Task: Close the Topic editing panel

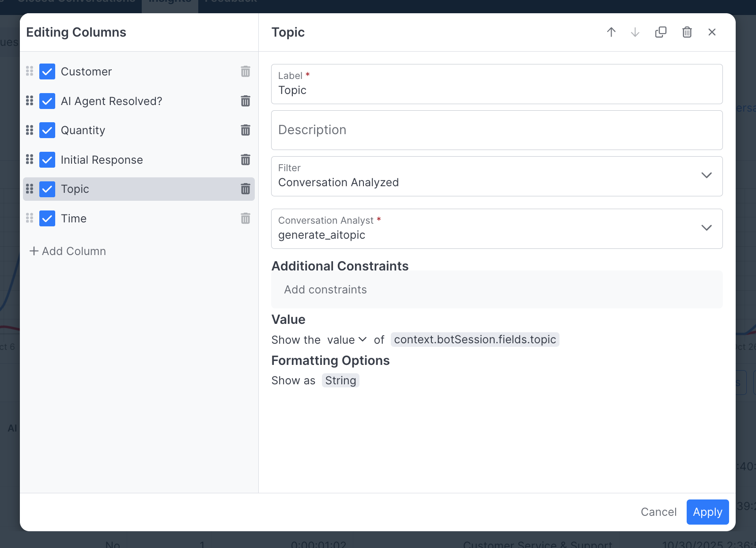Action: [712, 32]
